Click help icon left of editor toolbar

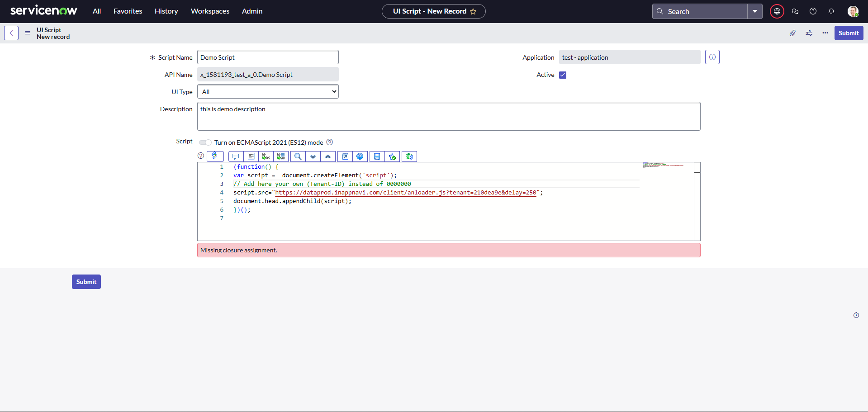coord(201,156)
